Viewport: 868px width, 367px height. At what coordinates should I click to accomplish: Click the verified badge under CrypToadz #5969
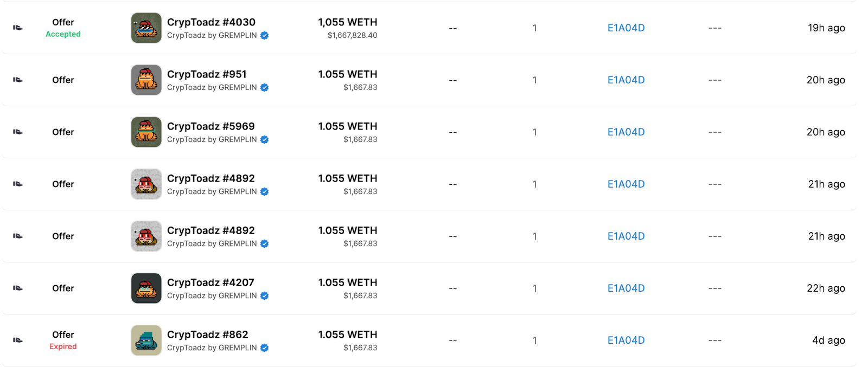(265, 140)
